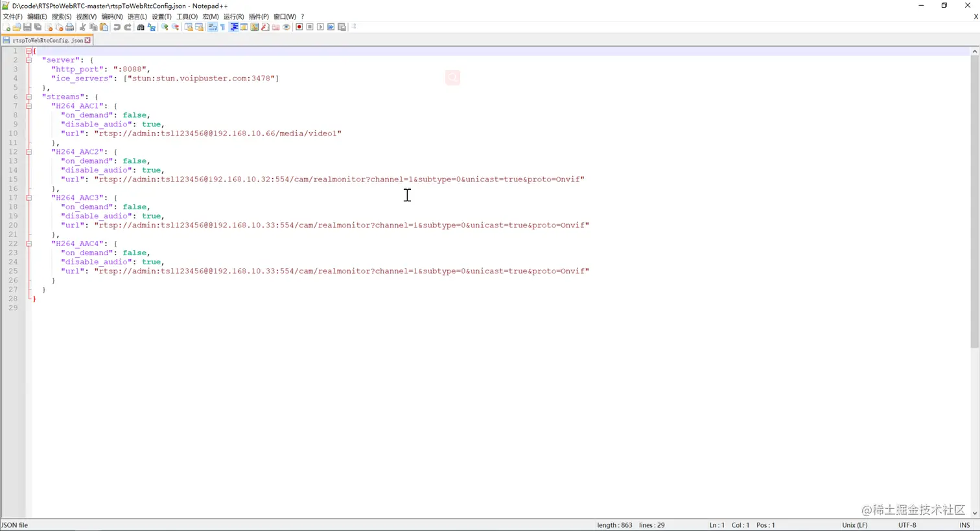The width and height of the screenshot is (980, 531).
Task: Toggle synchronized horizontal scrolling
Action: pos(199,27)
